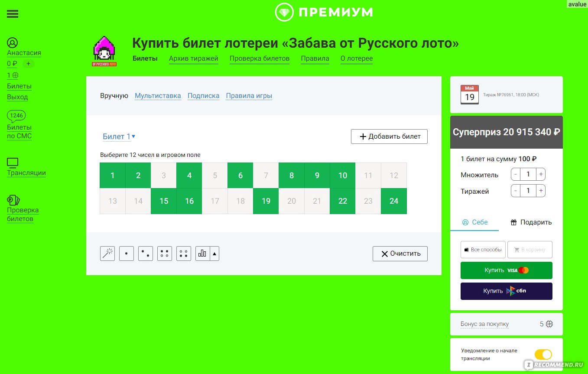Click the Бонус за покупку label
588x374 pixels.
tap(484, 324)
